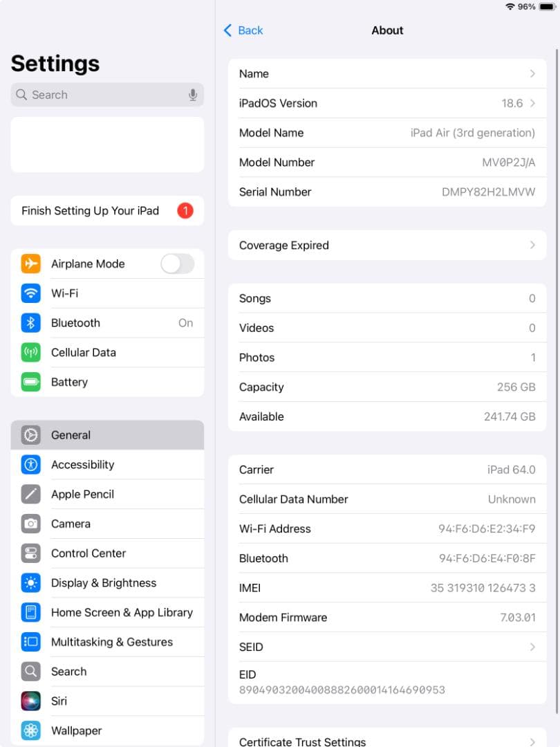Tap Available 241.74 GB value
The width and height of the screenshot is (560, 747).
(510, 416)
